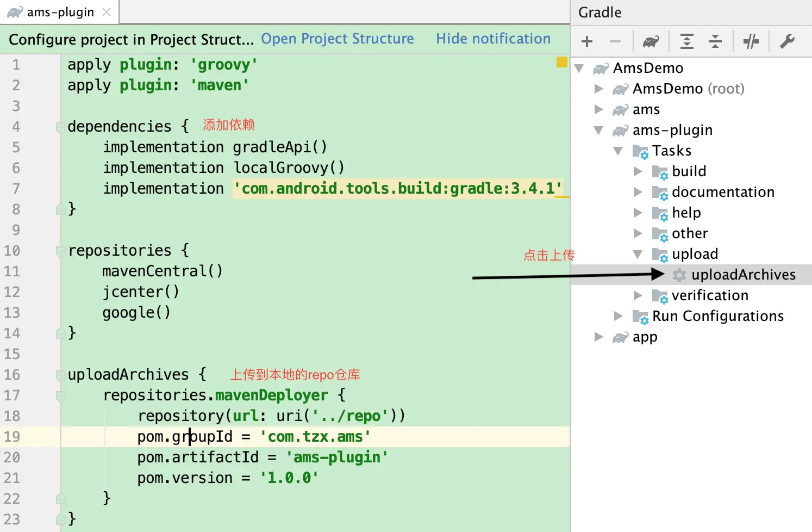Click jcenter() on line 12
The width and height of the screenshot is (812, 532).
[x=141, y=292]
